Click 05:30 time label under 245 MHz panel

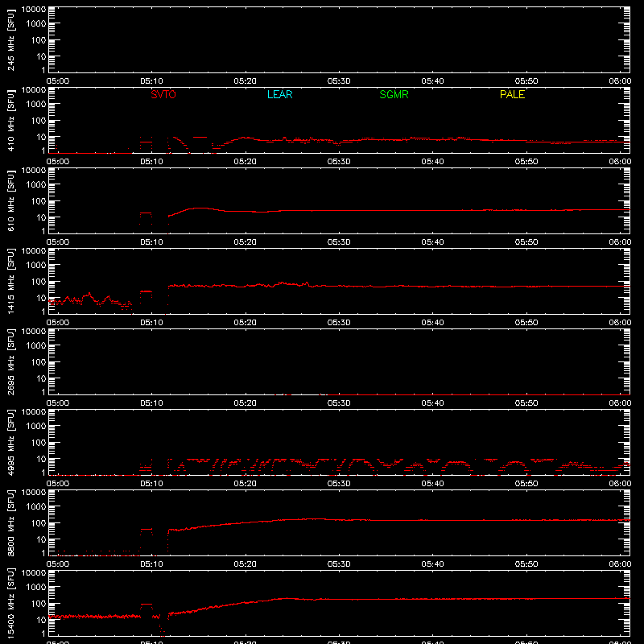point(339,81)
